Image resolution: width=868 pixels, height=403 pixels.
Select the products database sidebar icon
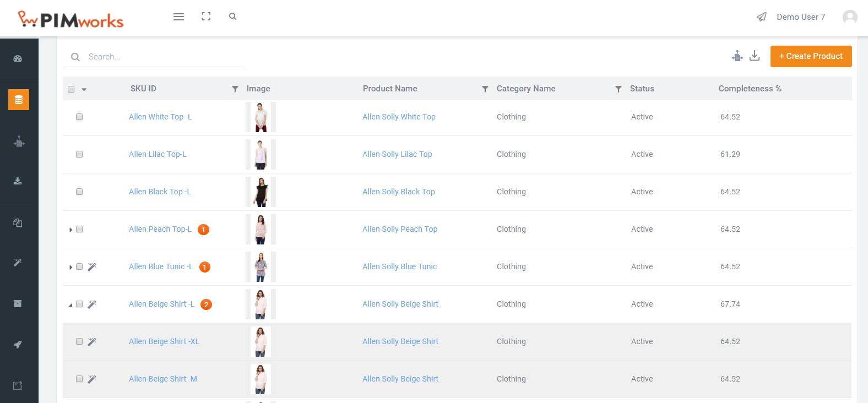pos(19,100)
